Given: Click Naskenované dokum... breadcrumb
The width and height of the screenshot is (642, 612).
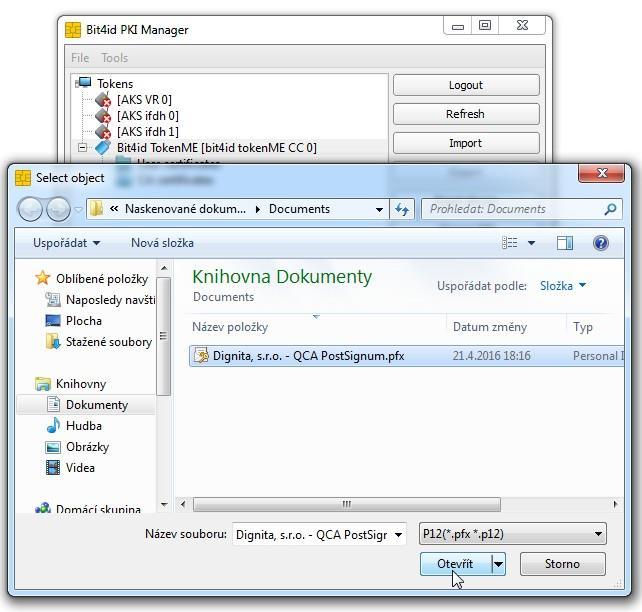Looking at the screenshot, I should point(185,209).
